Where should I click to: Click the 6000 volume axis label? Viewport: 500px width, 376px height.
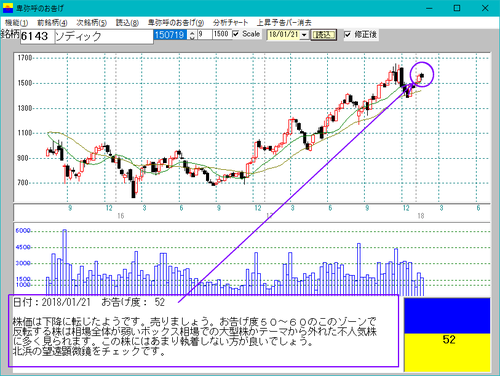23,231
